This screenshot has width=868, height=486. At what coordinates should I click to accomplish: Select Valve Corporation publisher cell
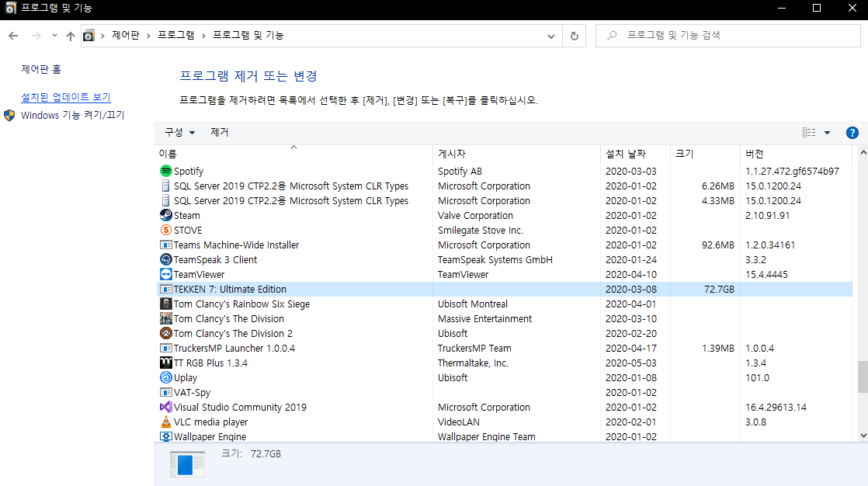click(x=475, y=215)
